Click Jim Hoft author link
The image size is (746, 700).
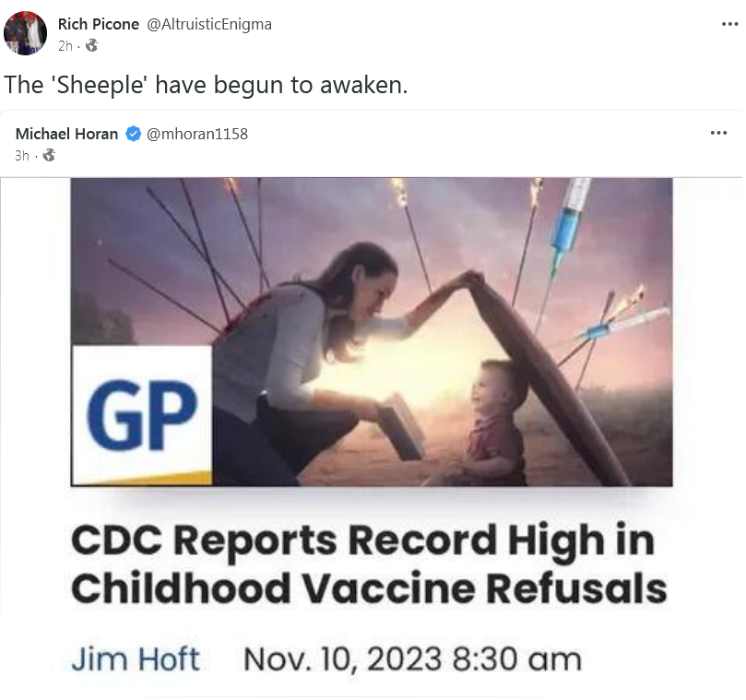(136, 659)
